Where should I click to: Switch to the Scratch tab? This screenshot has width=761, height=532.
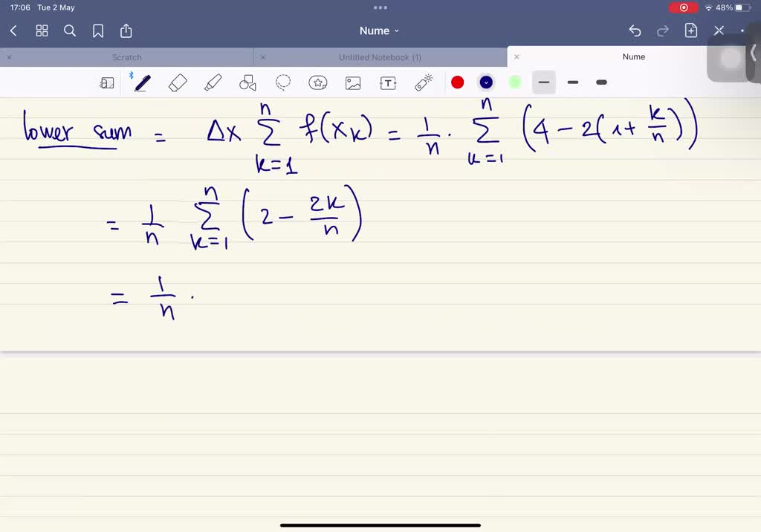click(x=126, y=56)
